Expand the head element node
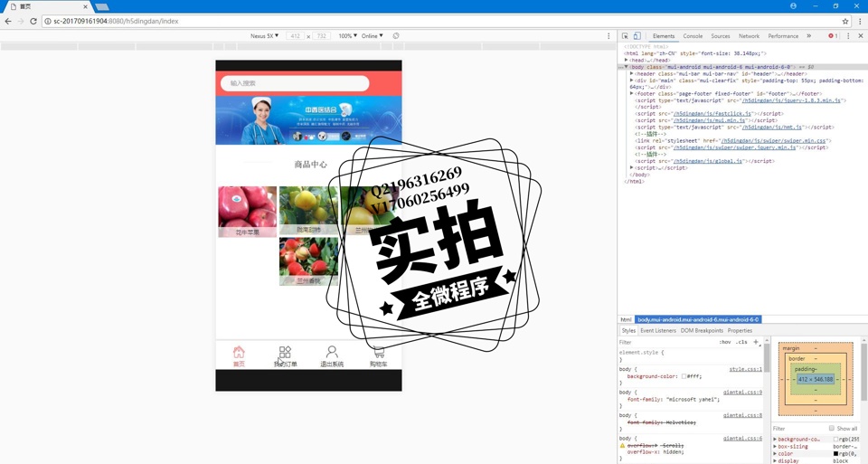 (x=627, y=60)
